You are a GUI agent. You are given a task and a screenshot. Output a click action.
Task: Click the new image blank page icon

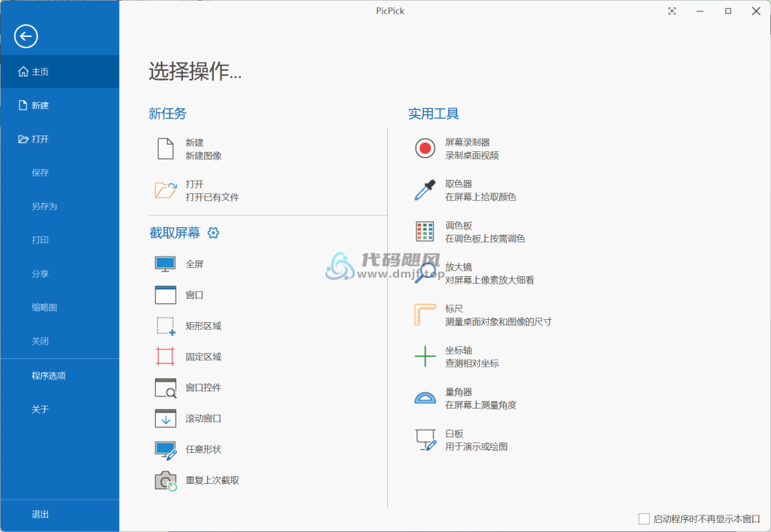click(x=165, y=149)
